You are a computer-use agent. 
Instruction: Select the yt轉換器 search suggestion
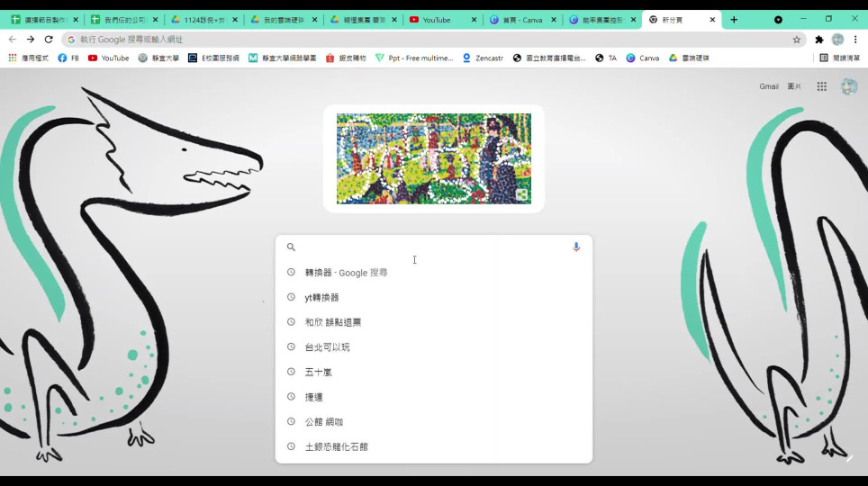tap(321, 297)
